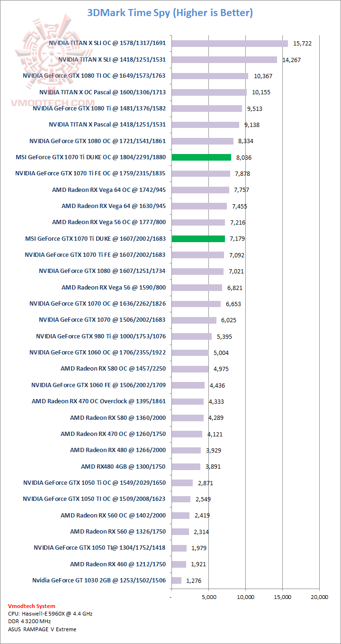Image resolution: width=341 pixels, height=644 pixels.
Task: Select the NVIDIA TITAN X SLI OC bar
Action: [x=230, y=44]
